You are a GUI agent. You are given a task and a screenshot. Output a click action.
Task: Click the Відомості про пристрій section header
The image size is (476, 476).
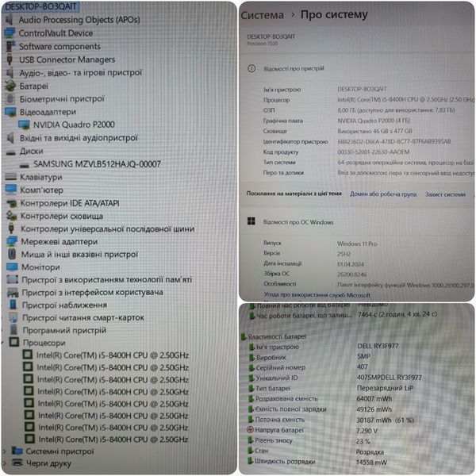[294, 68]
